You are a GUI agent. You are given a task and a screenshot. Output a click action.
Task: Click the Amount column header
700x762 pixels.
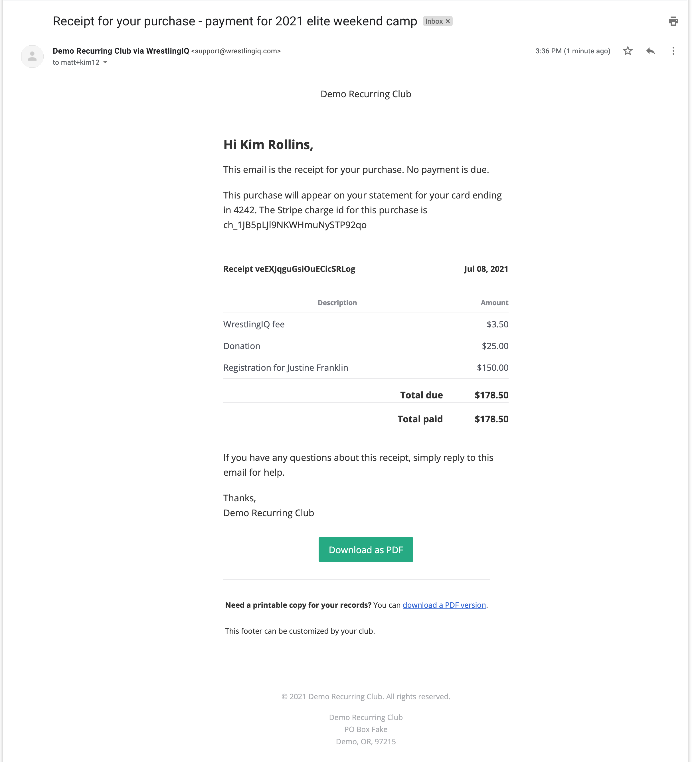(494, 303)
